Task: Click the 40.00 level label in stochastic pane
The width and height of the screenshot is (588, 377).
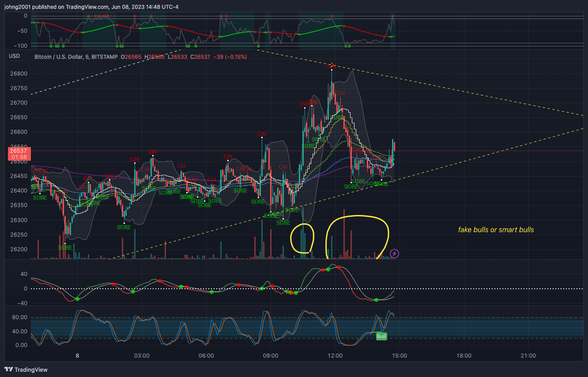Action: coord(20,332)
